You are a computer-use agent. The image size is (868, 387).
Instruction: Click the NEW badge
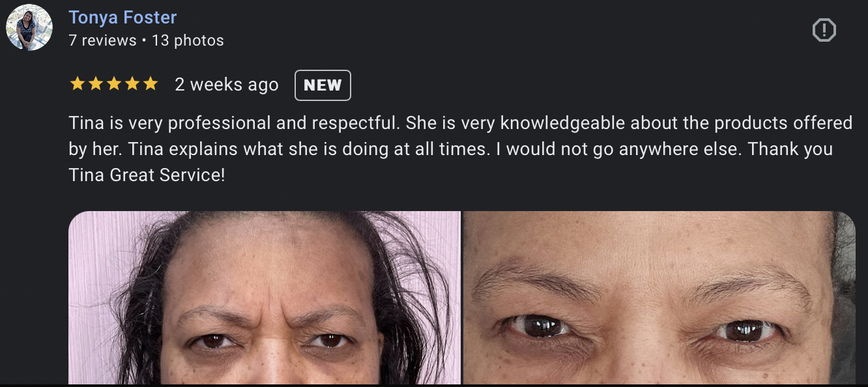[323, 85]
